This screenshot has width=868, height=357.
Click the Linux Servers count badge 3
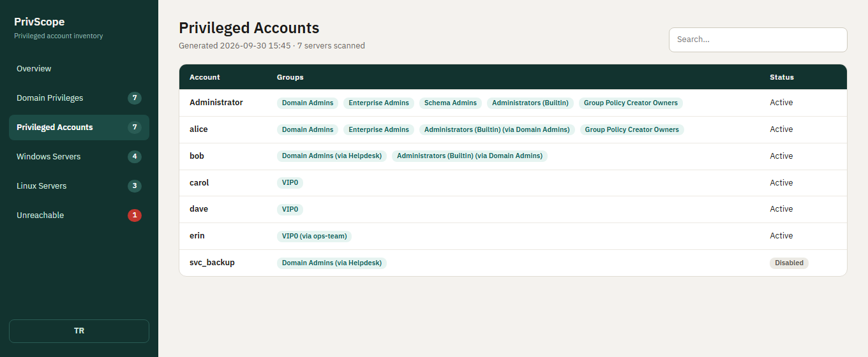click(x=135, y=186)
